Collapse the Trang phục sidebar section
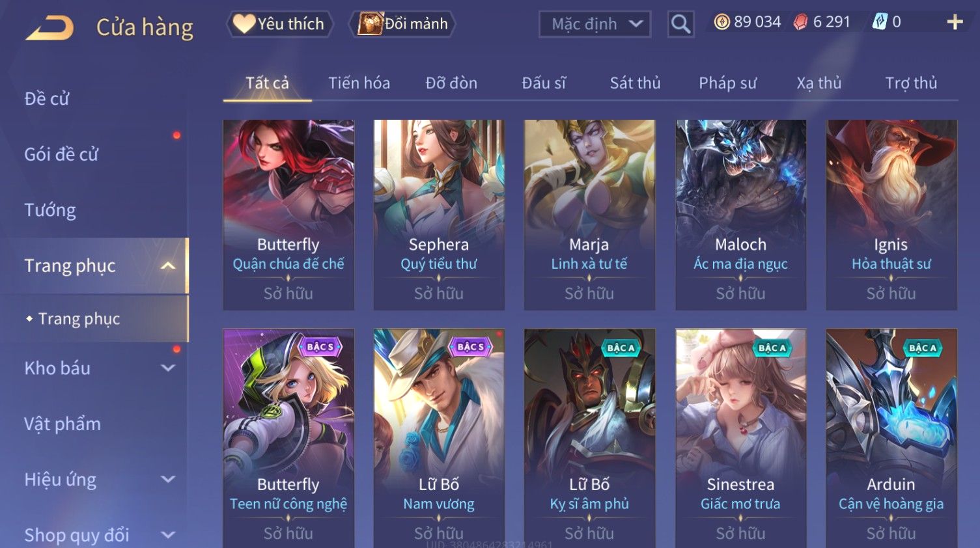 (168, 266)
